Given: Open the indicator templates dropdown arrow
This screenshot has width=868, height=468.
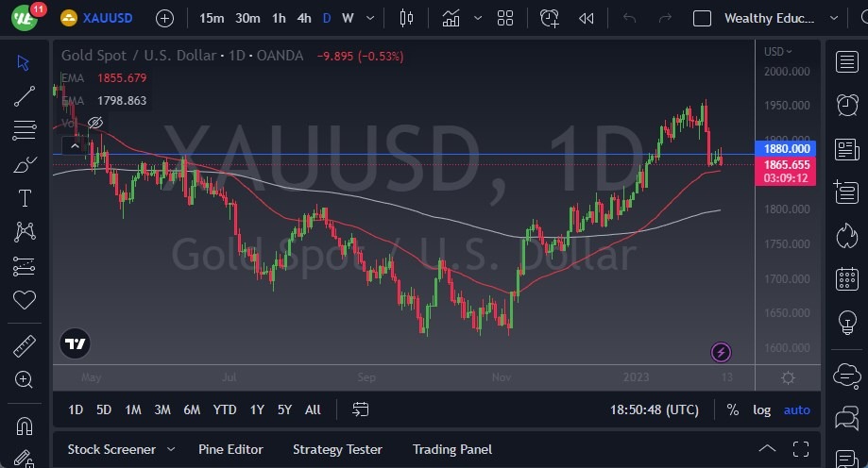Looking at the screenshot, I should (478, 18).
